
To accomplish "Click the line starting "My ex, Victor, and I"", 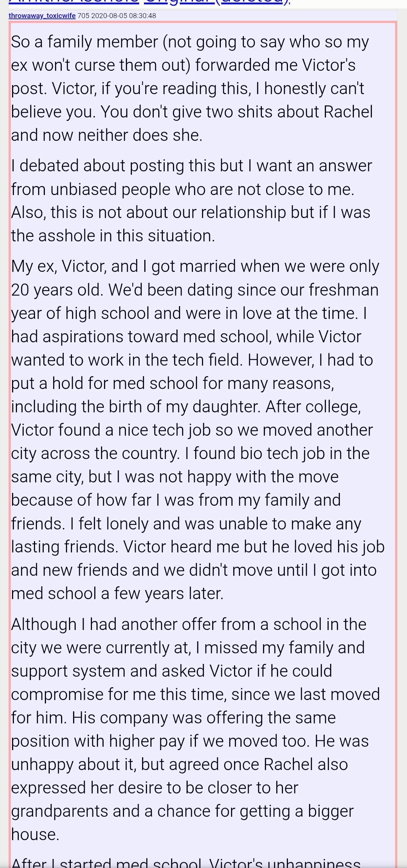I will (x=195, y=267).
